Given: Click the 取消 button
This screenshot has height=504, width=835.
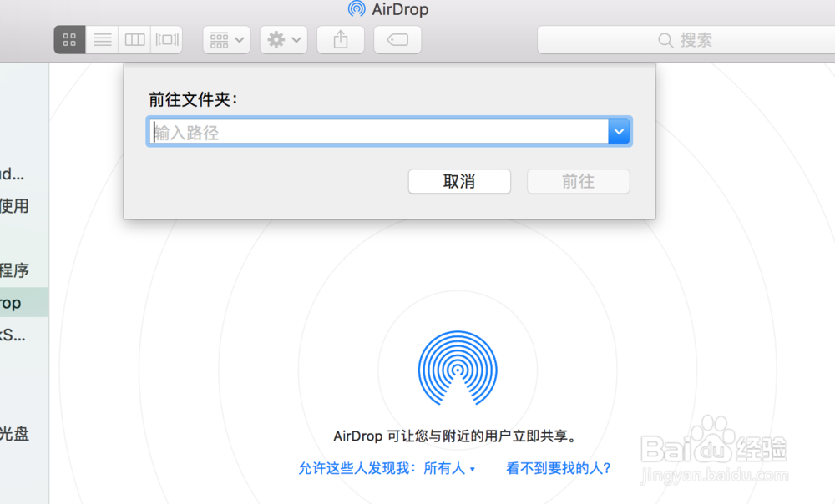Looking at the screenshot, I should coord(459,181).
